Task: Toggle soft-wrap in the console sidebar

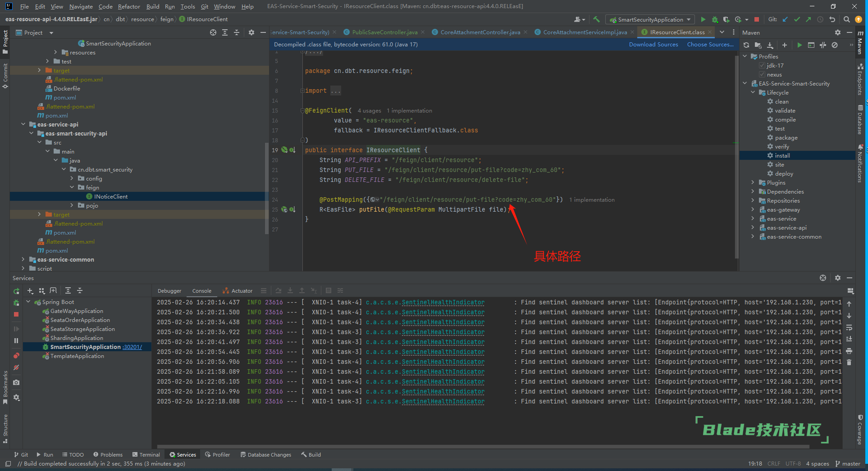Action: [849, 327]
